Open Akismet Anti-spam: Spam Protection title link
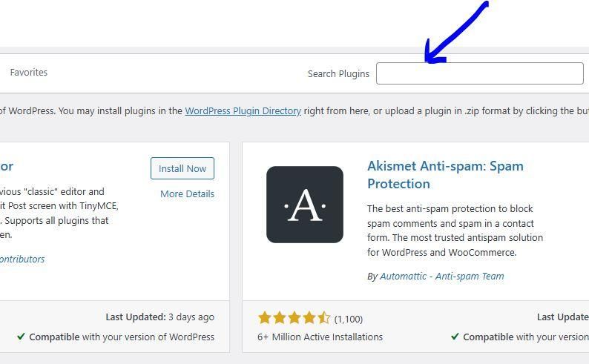This screenshot has width=589, height=364. click(x=445, y=175)
